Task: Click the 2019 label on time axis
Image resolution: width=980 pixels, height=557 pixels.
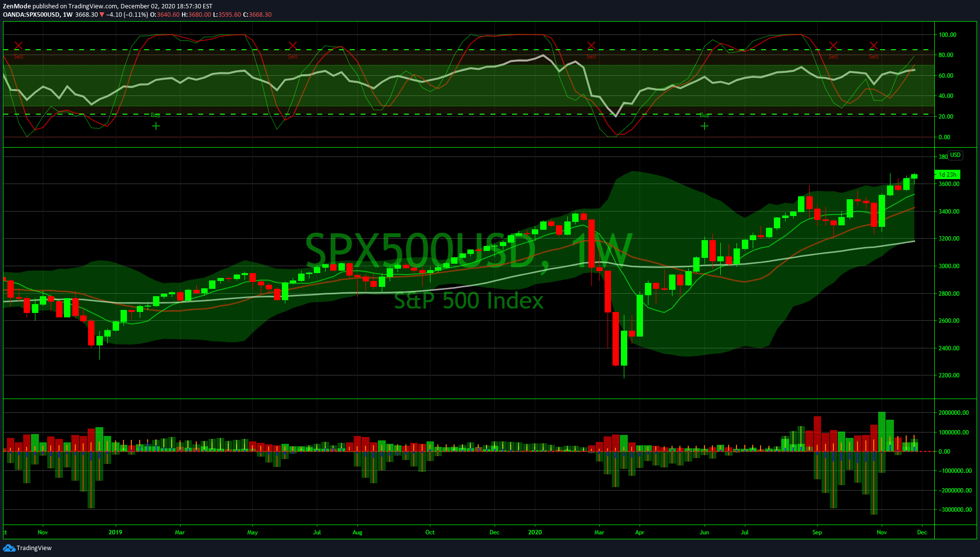Action: click(115, 532)
